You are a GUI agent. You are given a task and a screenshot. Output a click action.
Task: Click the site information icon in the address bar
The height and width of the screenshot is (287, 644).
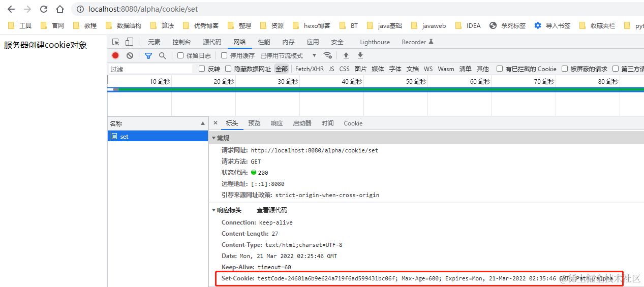pyautogui.click(x=80, y=9)
